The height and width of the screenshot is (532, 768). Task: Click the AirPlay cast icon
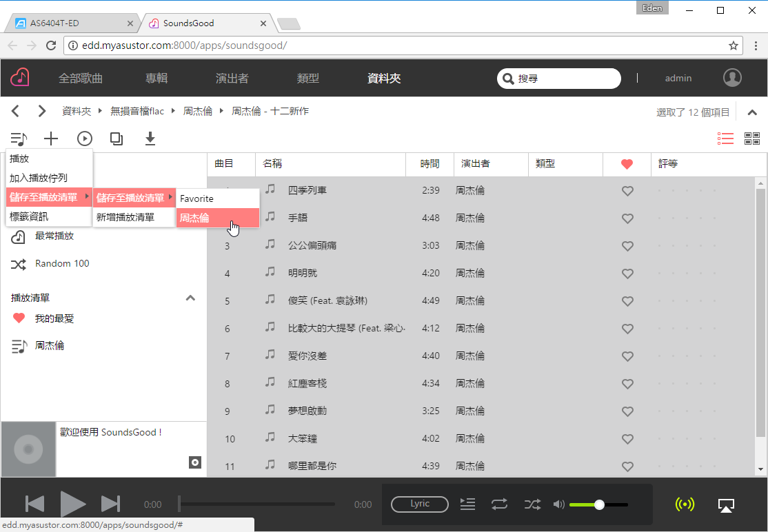(x=726, y=505)
